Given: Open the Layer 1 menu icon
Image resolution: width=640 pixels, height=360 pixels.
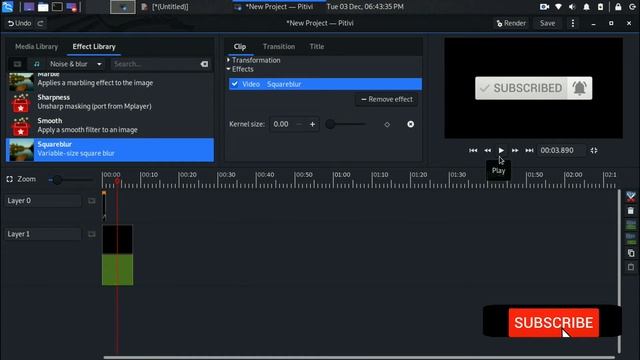Looking at the screenshot, I should click(x=91, y=234).
